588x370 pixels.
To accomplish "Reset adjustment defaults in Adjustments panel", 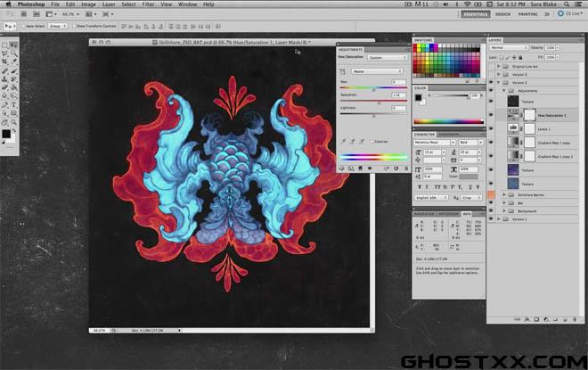I will pos(396,169).
